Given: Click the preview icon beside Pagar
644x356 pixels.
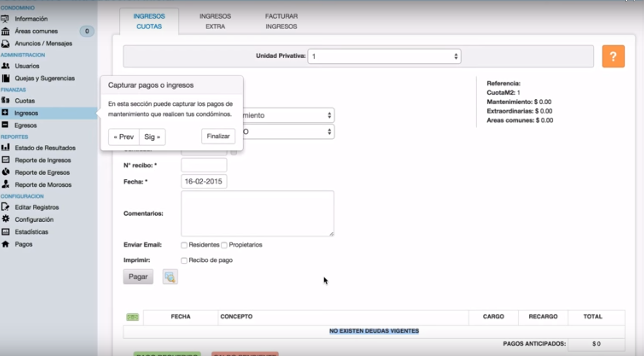Looking at the screenshot, I should (170, 277).
